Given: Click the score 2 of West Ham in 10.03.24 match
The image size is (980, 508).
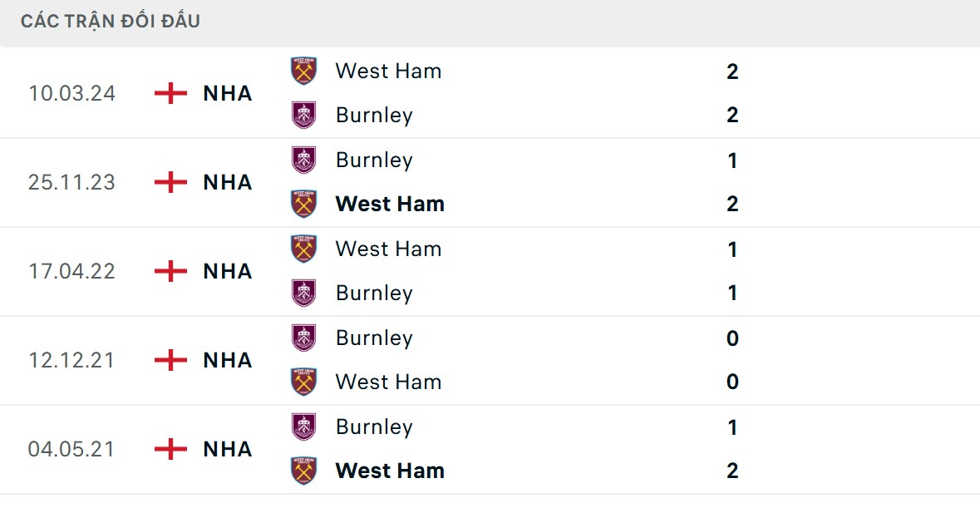Looking at the screenshot, I should click(x=731, y=71).
